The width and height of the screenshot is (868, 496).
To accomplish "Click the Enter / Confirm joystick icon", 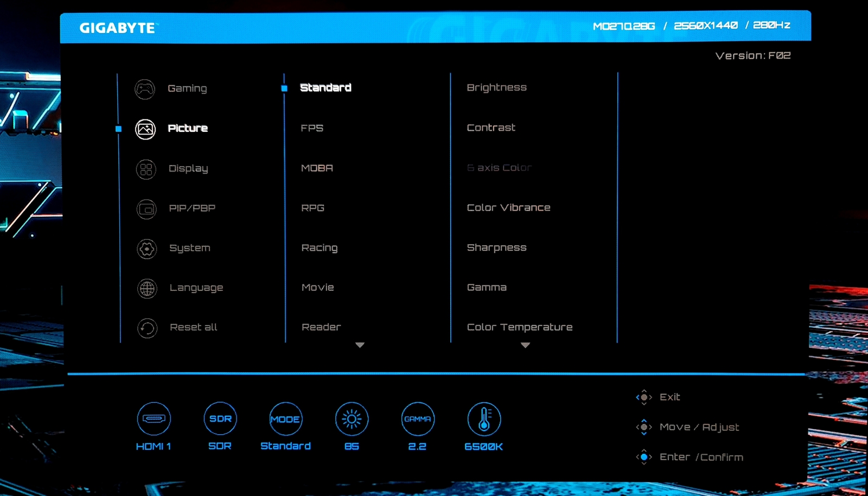I will pyautogui.click(x=644, y=457).
